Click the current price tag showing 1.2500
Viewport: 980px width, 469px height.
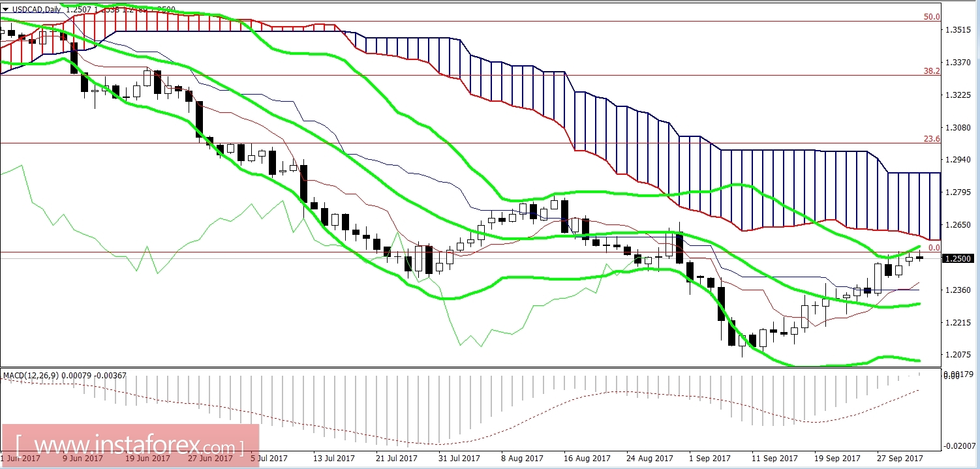coord(958,258)
